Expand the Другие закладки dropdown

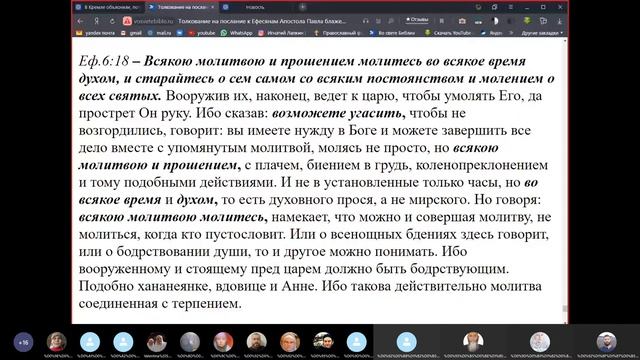coord(542,33)
